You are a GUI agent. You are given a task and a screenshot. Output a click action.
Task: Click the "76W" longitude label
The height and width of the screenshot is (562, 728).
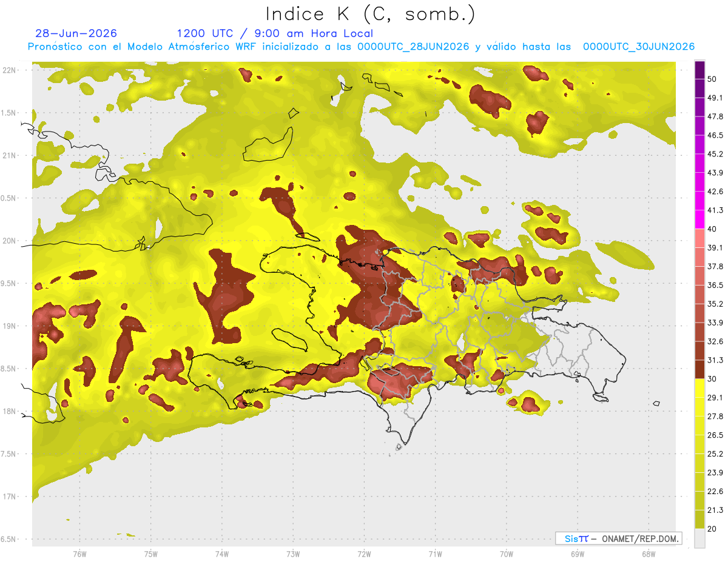[x=79, y=554]
